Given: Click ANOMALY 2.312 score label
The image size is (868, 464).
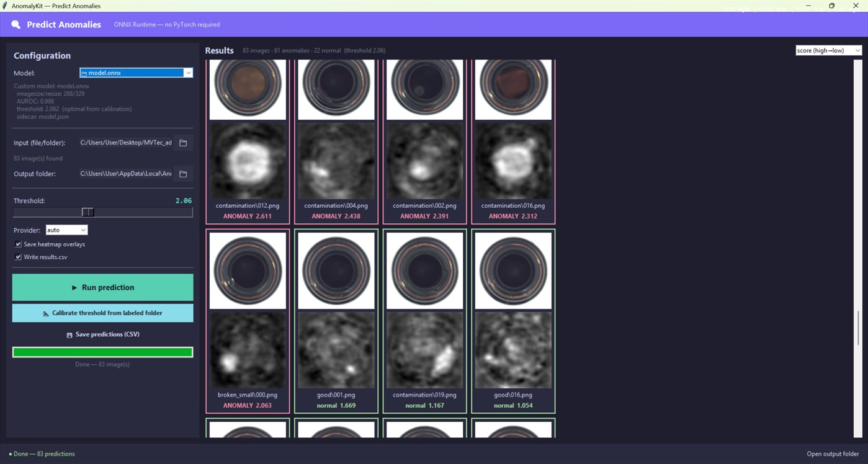Looking at the screenshot, I should pos(513,216).
